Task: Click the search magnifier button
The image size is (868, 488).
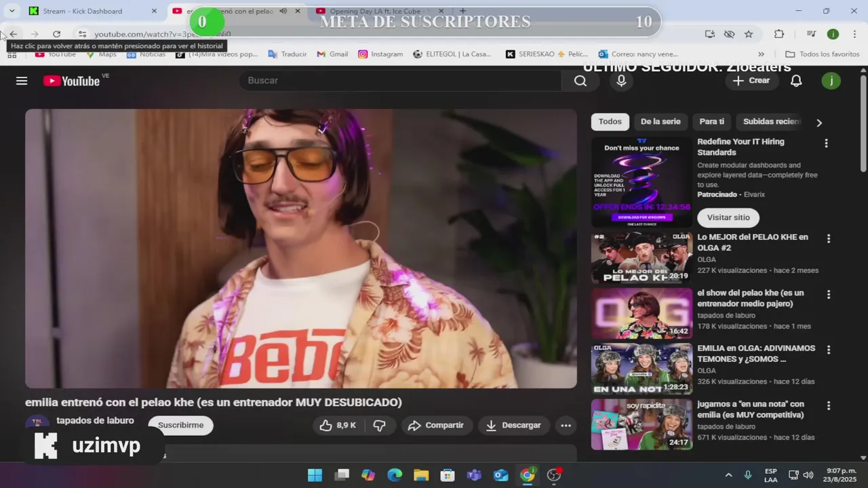Action: [x=580, y=81]
